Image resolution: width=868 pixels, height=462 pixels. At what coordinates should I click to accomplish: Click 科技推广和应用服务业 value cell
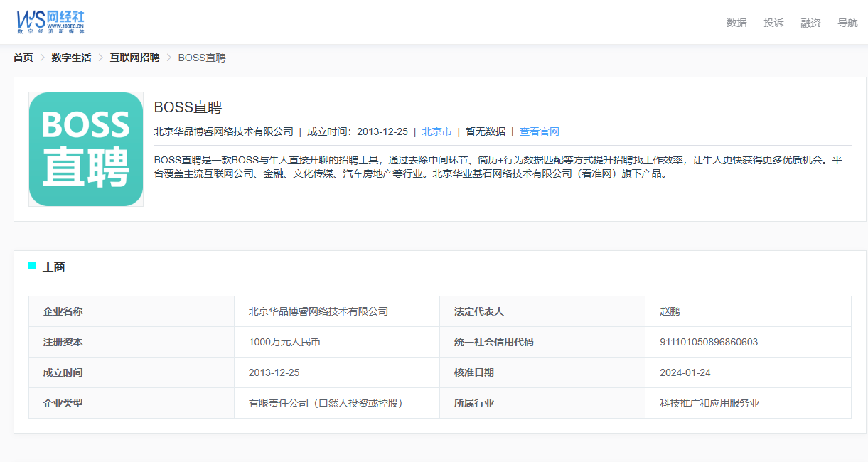click(748, 403)
